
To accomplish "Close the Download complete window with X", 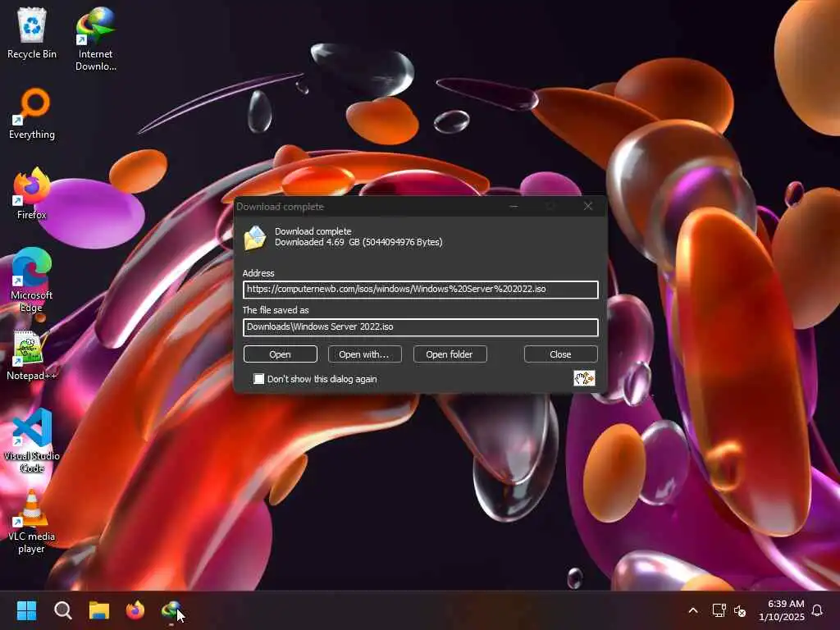I will [x=587, y=206].
